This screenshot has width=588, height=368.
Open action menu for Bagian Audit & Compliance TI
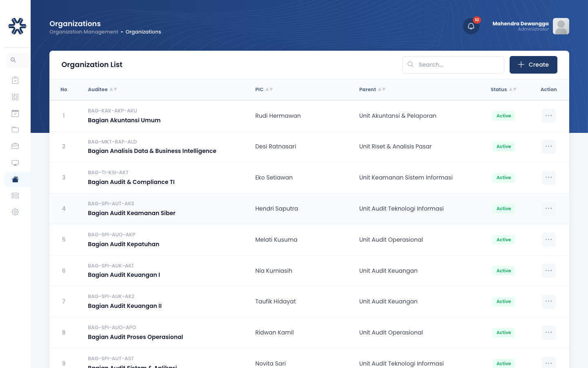(x=549, y=177)
